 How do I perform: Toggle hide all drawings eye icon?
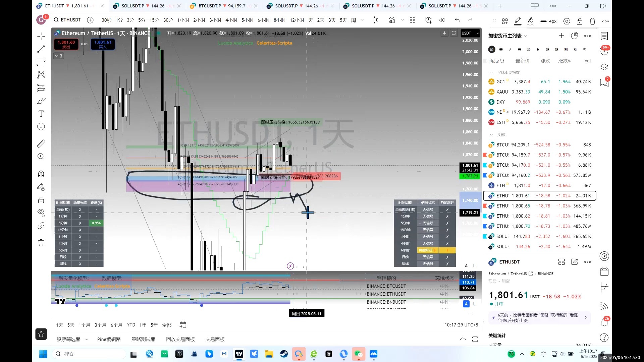click(x=41, y=212)
